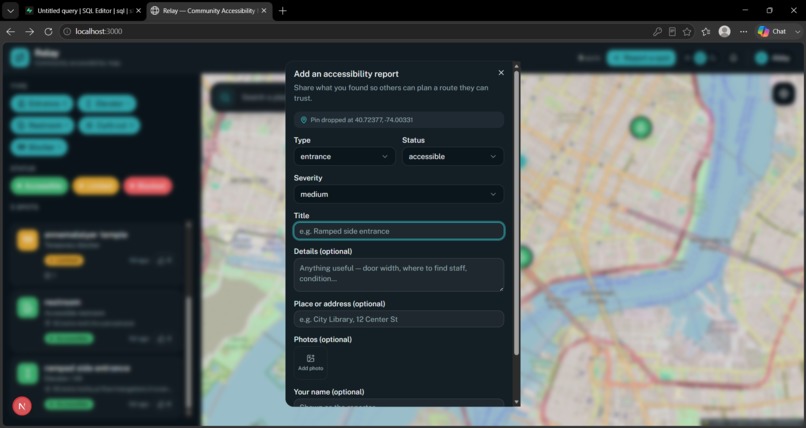Click the dialog scrollbar down arrow
The image size is (806, 428).
click(x=517, y=402)
